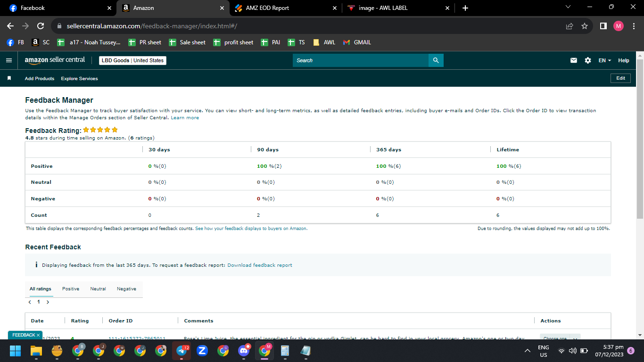Switch to the Neutral feedback tab
The height and width of the screenshot is (362, 644).
tap(98, 289)
